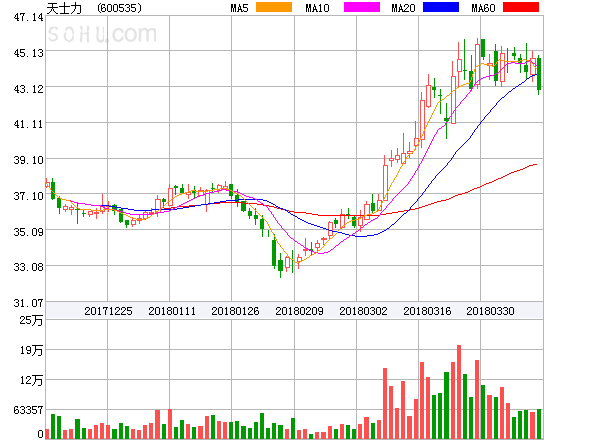The width and height of the screenshot is (600, 440).
Task: Click the red MA60 legend swatch
Action: pyautogui.click(x=521, y=7)
